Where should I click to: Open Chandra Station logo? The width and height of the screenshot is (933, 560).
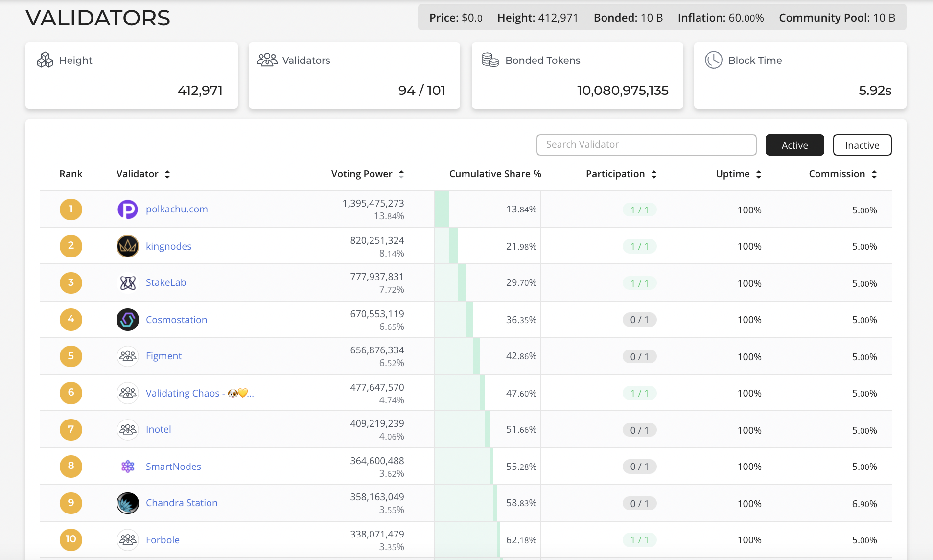click(128, 503)
